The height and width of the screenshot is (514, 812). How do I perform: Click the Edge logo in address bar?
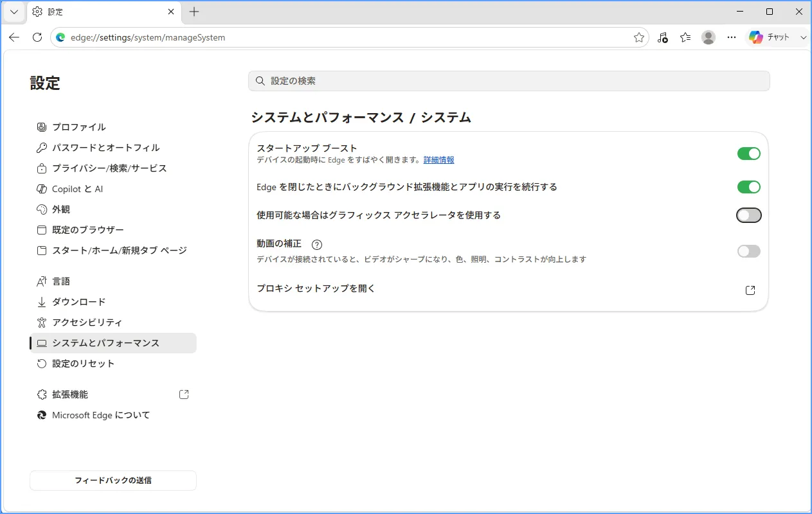tap(60, 37)
